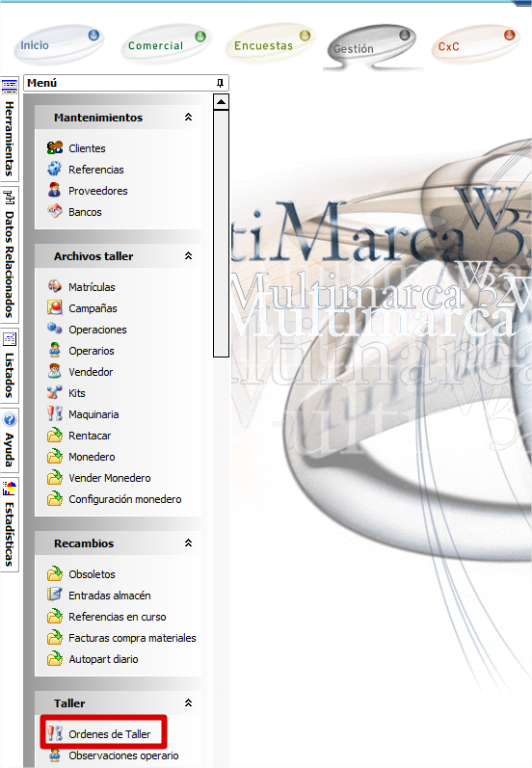The height and width of the screenshot is (768, 532).
Task: Open the Observaciones operario link
Action: tap(123, 755)
